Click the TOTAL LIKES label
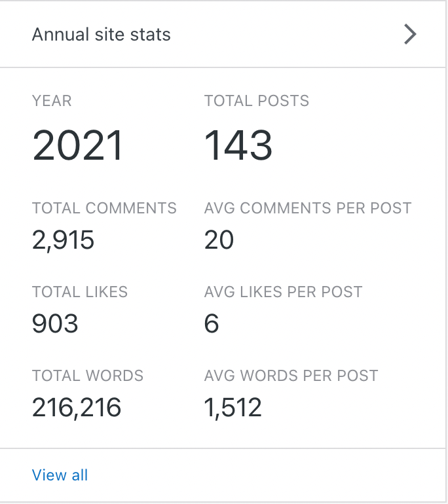This screenshot has width=448, height=504. (80, 292)
